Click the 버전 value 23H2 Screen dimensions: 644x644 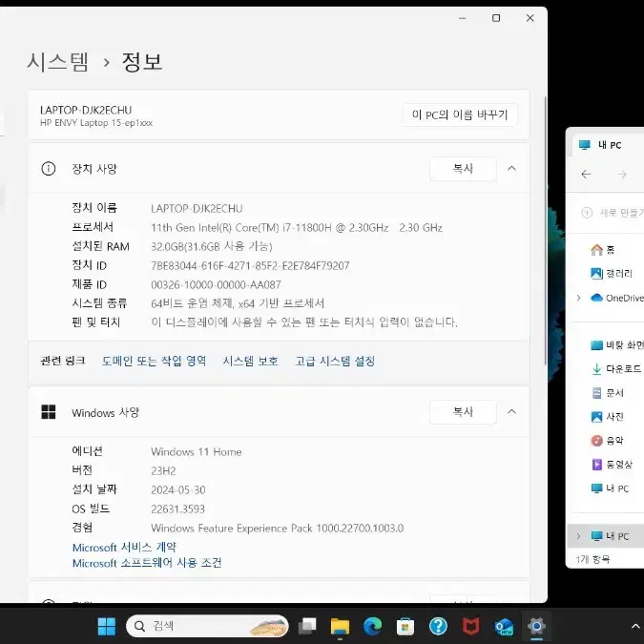[163, 470]
